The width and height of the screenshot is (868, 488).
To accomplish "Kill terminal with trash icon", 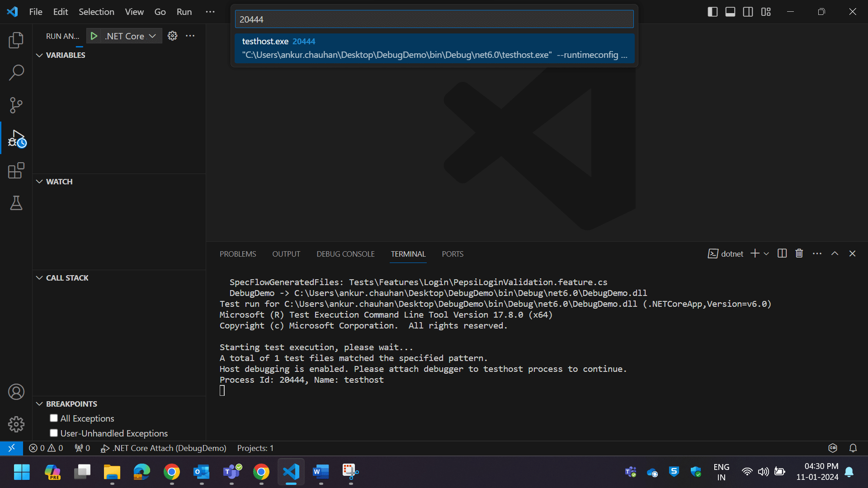I will click(799, 253).
